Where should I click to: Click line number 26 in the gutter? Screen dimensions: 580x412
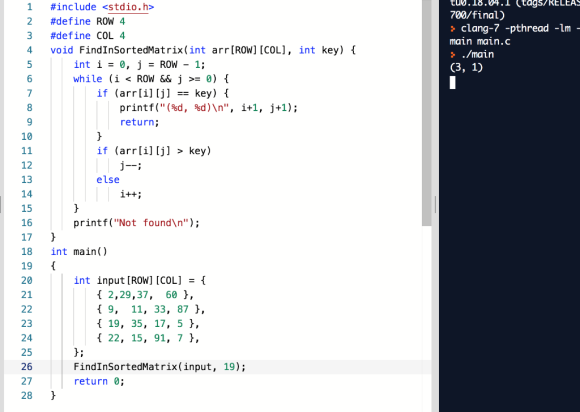pos(27,367)
